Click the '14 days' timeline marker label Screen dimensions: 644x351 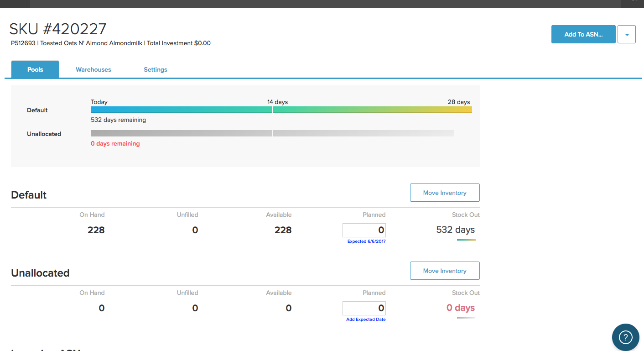(277, 102)
